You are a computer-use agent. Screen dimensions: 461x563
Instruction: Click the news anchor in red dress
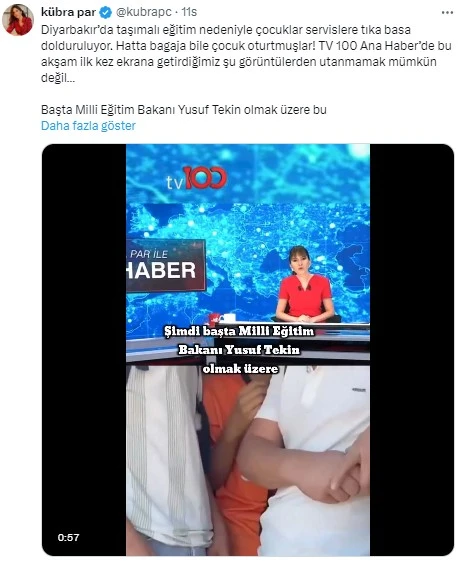coord(305,285)
